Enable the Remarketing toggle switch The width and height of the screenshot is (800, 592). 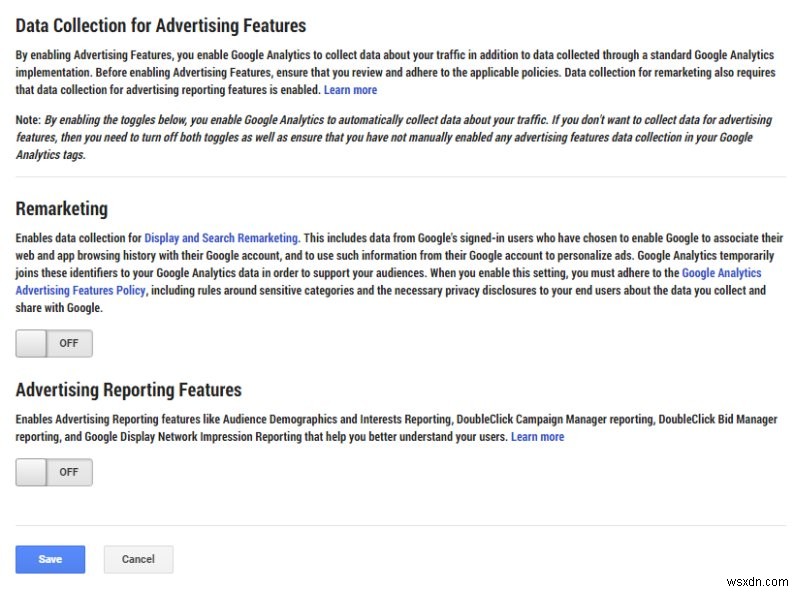click(54, 344)
